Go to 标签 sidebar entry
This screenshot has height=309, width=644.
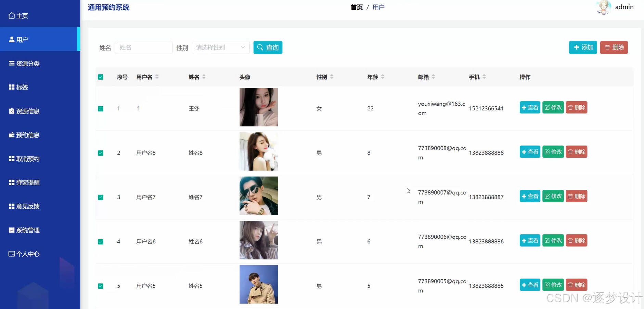click(x=40, y=87)
